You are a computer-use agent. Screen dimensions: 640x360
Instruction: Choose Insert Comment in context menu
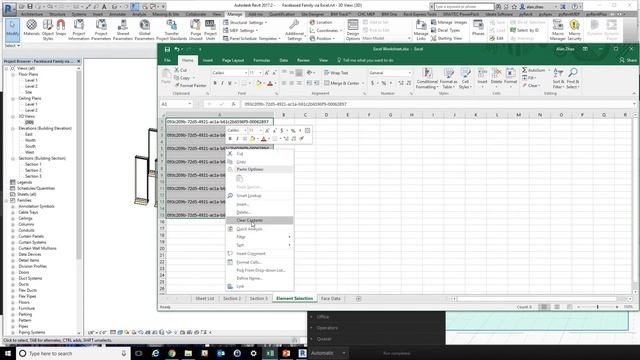260,253
